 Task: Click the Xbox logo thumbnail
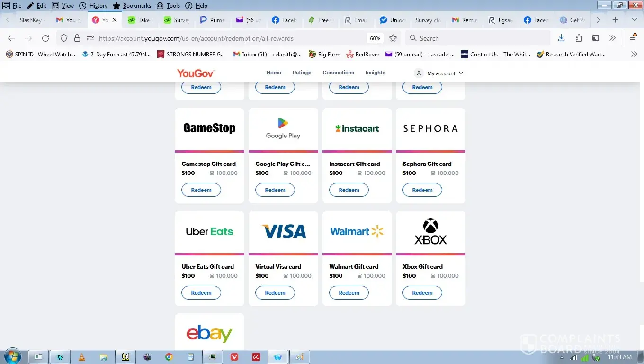tap(431, 232)
